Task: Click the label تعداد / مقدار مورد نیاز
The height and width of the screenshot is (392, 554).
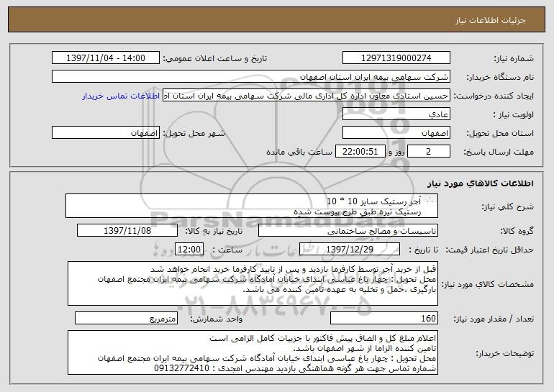Action: coord(494,319)
